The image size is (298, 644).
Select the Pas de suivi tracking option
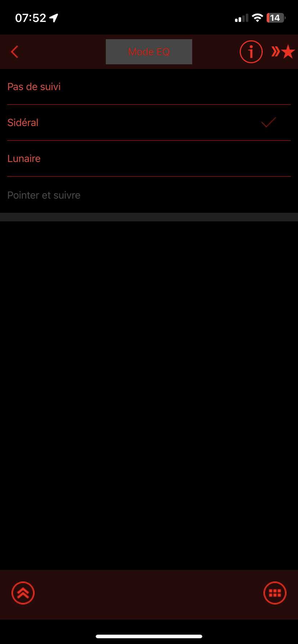pos(149,87)
